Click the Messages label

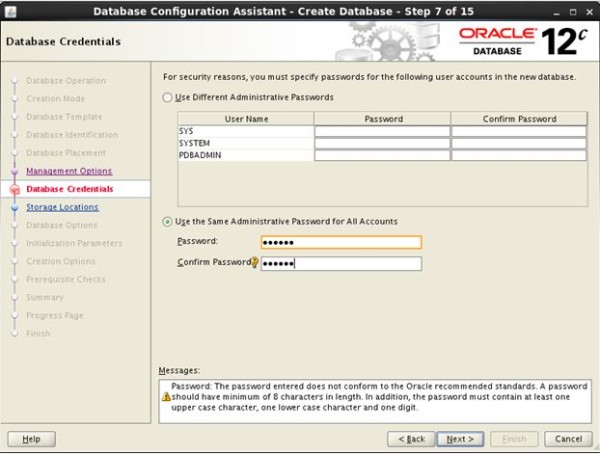click(x=179, y=370)
